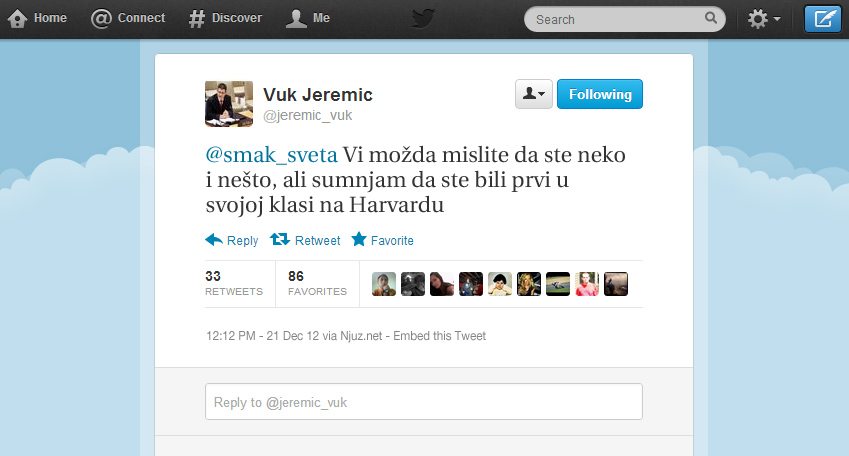The width and height of the screenshot is (849, 456).
Task: Expand the settings gear dropdown
Action: click(764, 19)
